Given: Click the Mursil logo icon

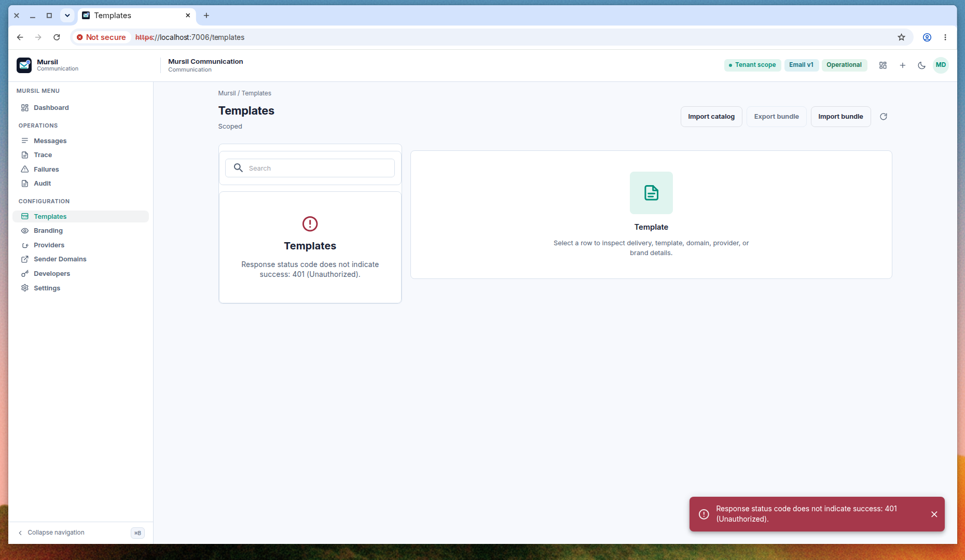Looking at the screenshot, I should pos(24,65).
